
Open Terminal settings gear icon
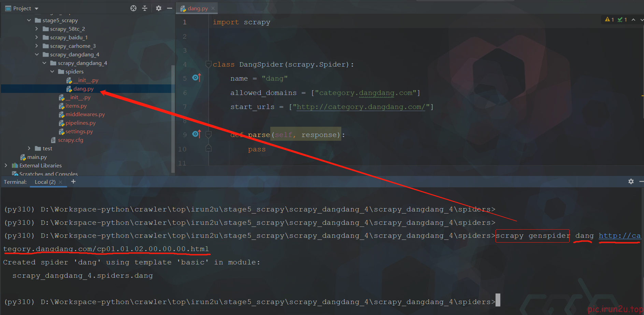click(631, 181)
